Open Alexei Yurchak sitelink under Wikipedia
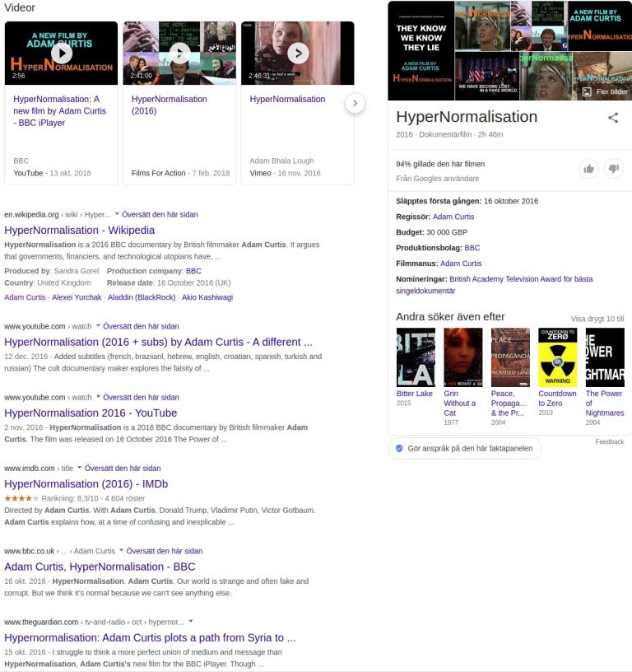Image resolution: width=632 pixels, height=672 pixels. coord(77,297)
